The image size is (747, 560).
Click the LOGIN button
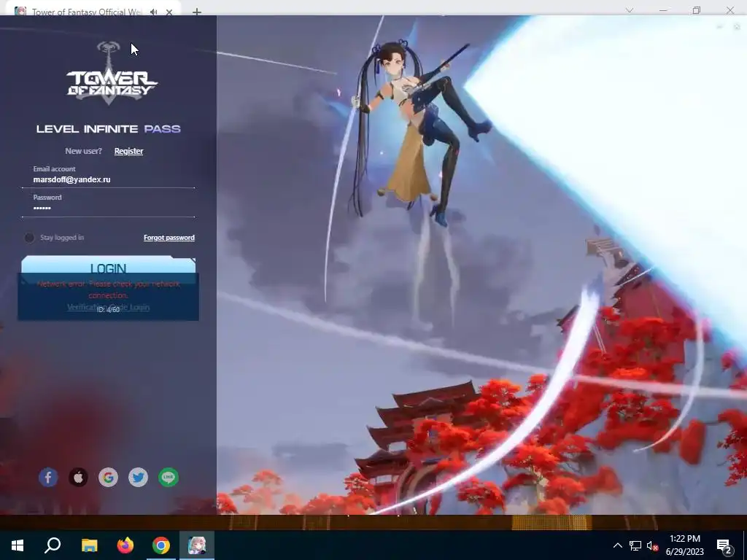tap(109, 267)
